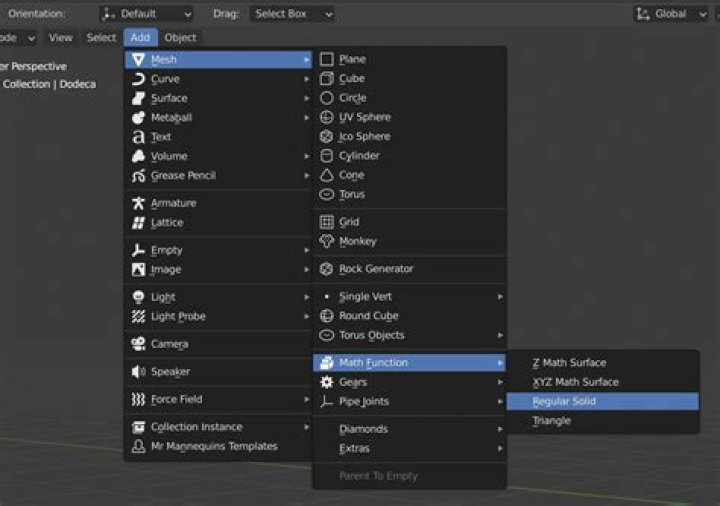720x506 pixels.
Task: Click the Ico Sphere icon
Action: [326, 136]
